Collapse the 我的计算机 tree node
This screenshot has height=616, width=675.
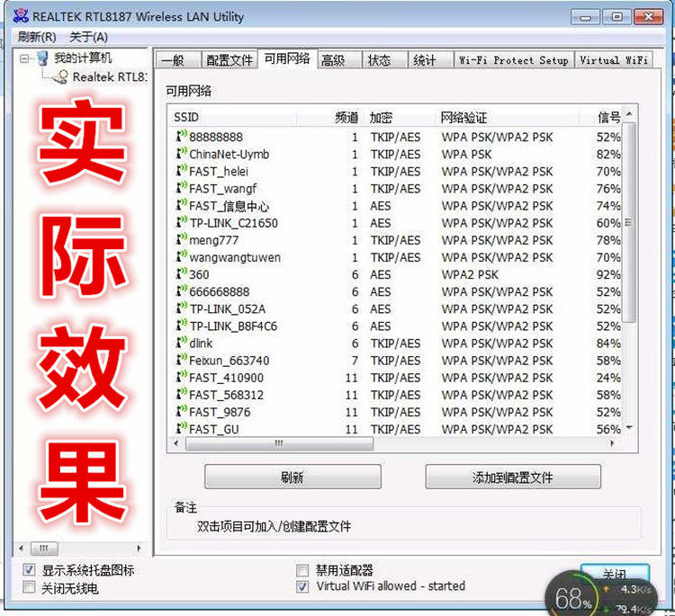[24, 58]
